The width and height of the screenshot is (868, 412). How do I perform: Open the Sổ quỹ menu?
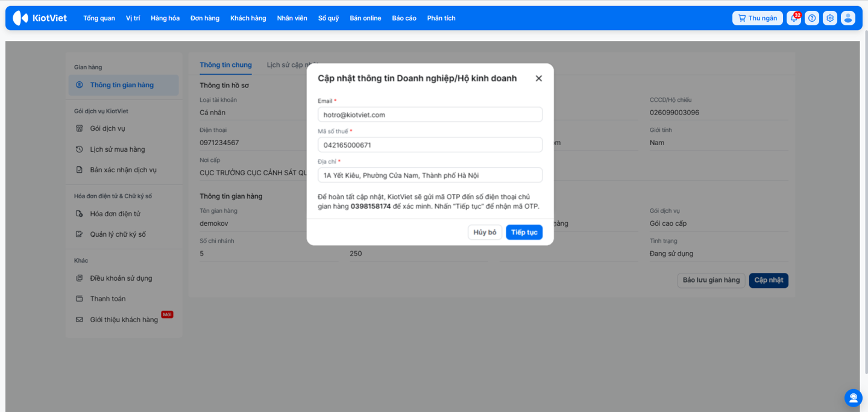pyautogui.click(x=329, y=18)
